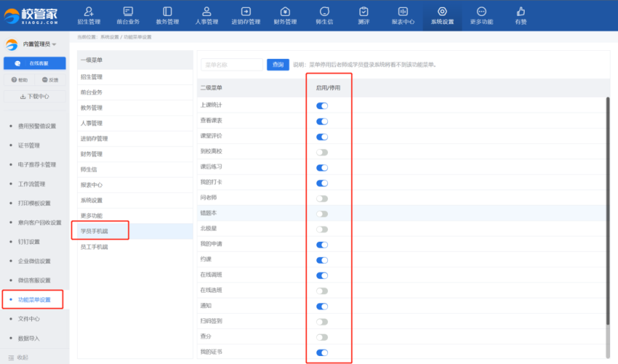Viewport: 618px width, 364px height.
Task: Open the 测评 icon in top bar
Action: (x=364, y=12)
